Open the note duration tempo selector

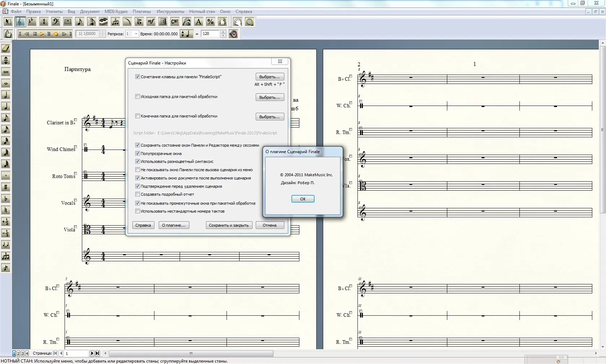pyautogui.click(x=186, y=34)
